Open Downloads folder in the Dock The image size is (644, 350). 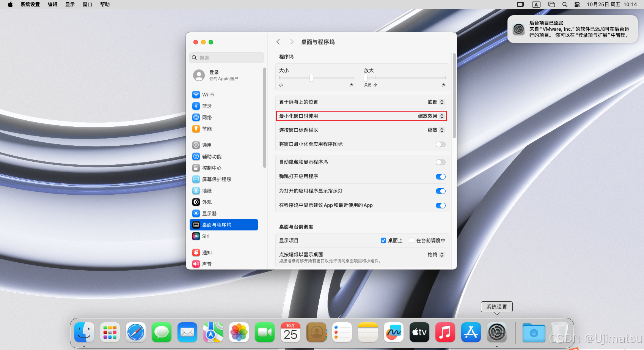tap(534, 333)
